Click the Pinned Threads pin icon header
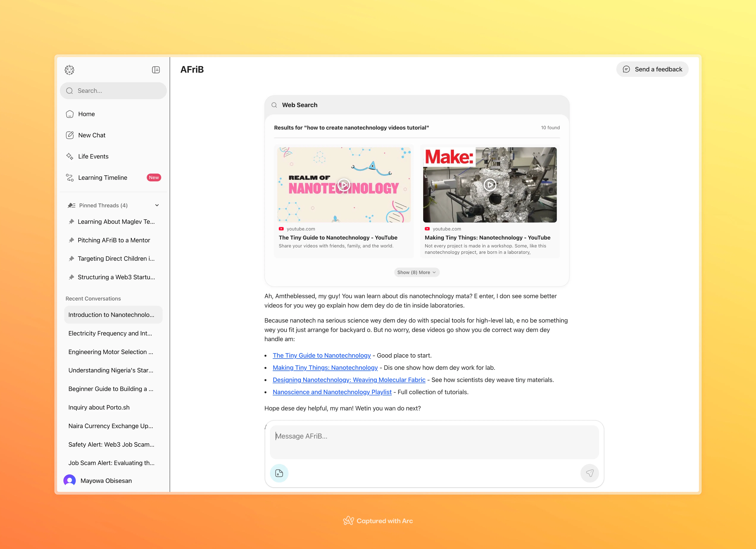 pyautogui.click(x=71, y=206)
